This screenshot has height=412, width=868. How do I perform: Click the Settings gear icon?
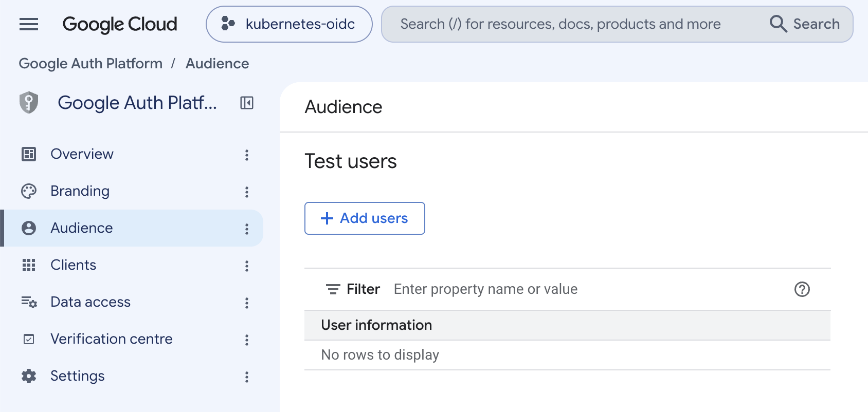tap(29, 376)
